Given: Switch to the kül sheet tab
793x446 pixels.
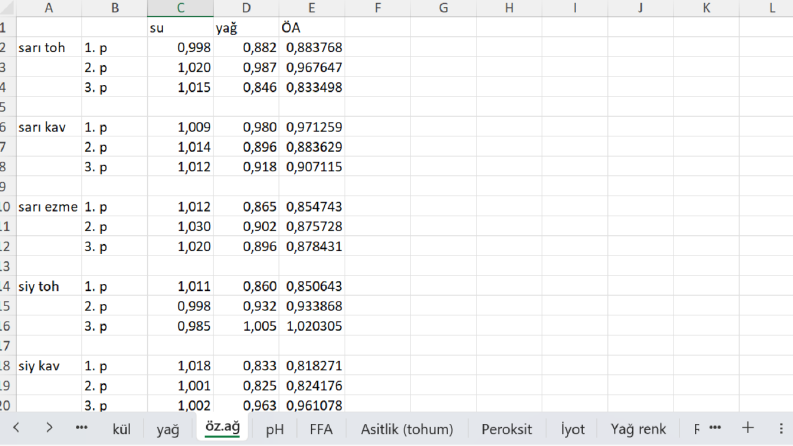Looking at the screenshot, I should (121, 429).
